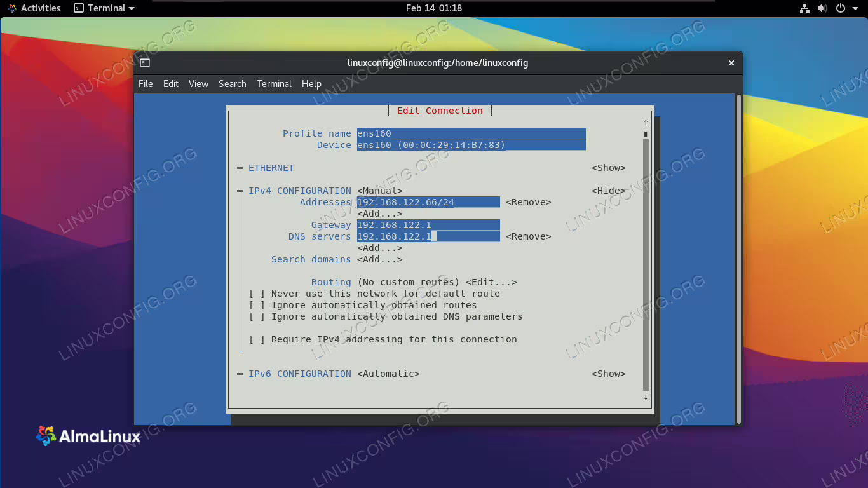Screen dimensions: 868x488
Task: Open the Search menu
Action: [233, 84]
